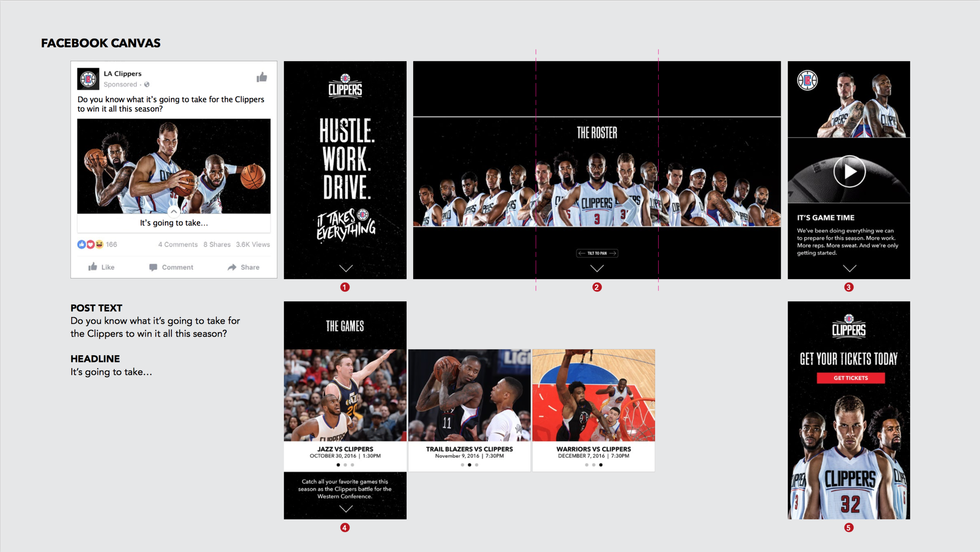Expand the chevron below It's Game Time text
980x552 pixels.
[849, 269]
